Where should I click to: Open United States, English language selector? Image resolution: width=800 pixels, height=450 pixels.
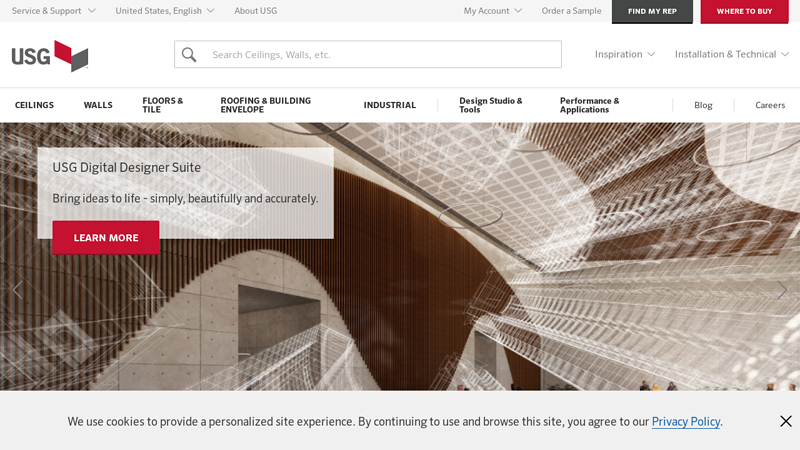[165, 11]
